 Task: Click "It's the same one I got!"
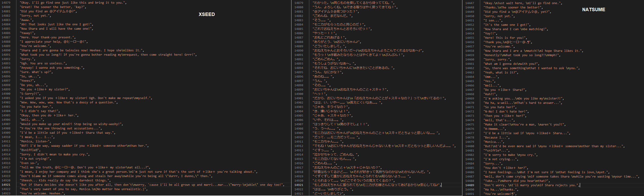click(x=507, y=25)
